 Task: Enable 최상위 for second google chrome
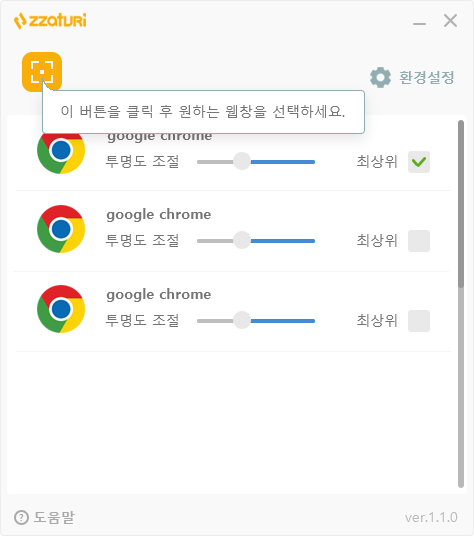click(419, 241)
